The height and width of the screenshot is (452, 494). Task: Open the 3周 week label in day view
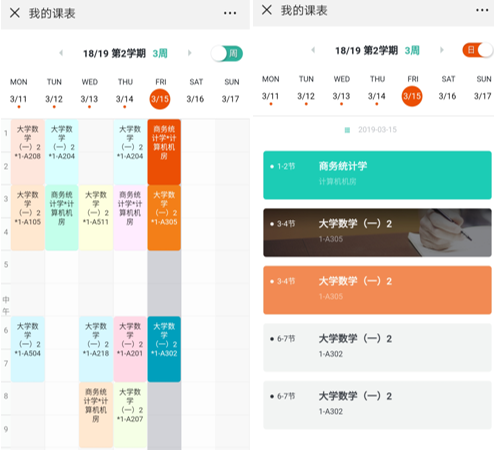click(412, 50)
